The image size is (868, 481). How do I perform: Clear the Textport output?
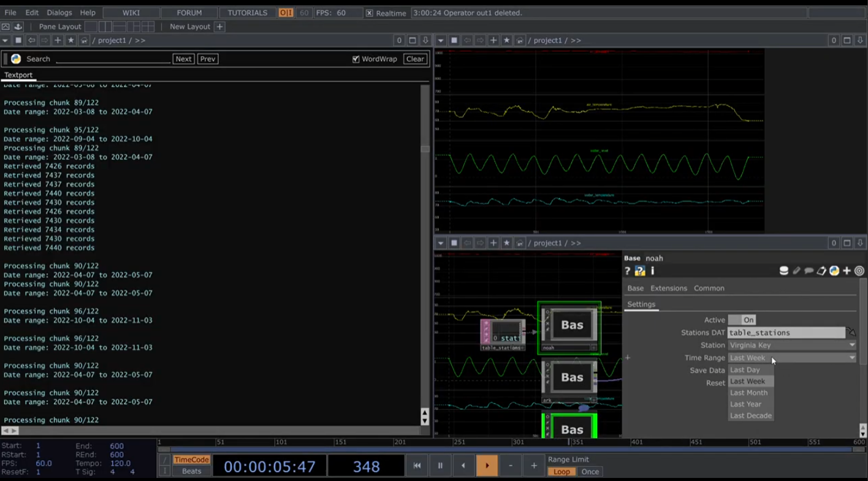[415, 59]
